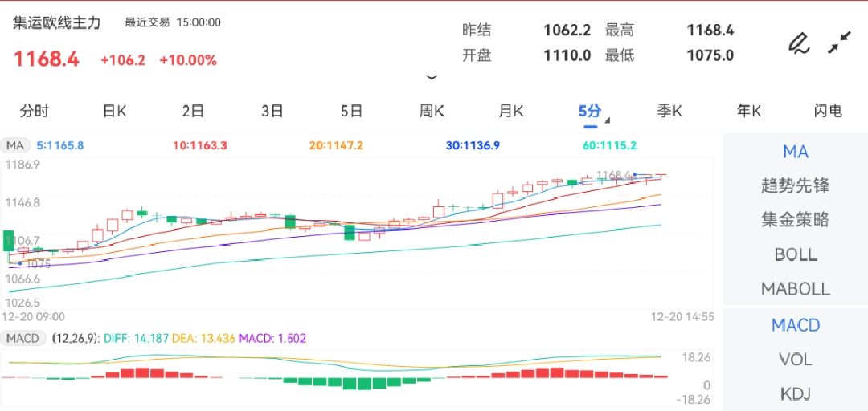Click the MA 60:1115.2 value
The height and width of the screenshot is (411, 868).
pyautogui.click(x=609, y=146)
